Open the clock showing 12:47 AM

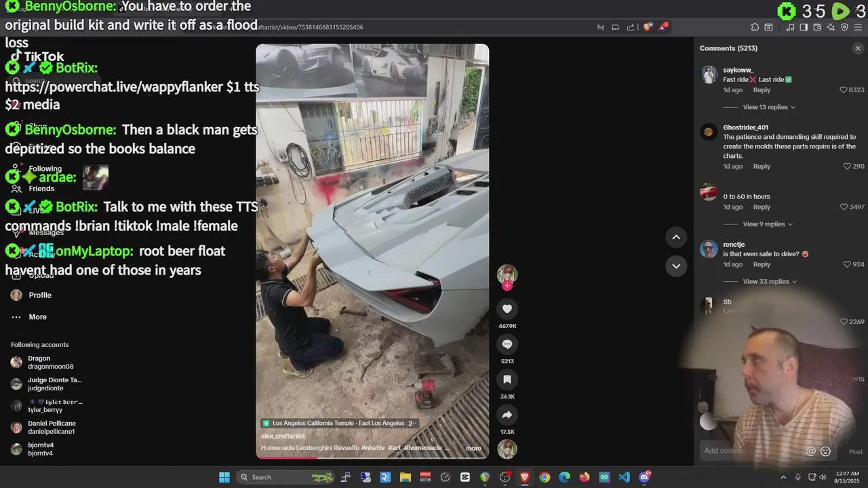(x=848, y=477)
